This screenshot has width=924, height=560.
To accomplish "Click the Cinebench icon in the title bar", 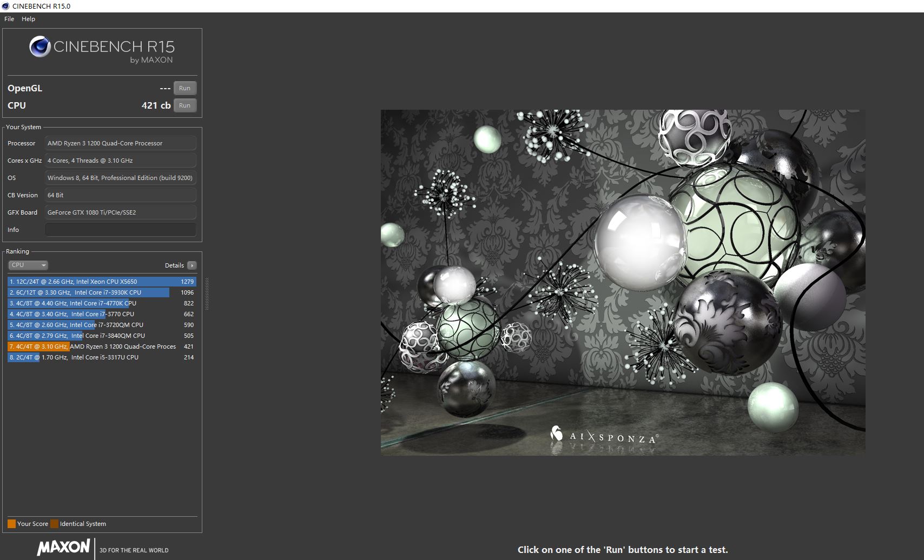I will 5,6.
